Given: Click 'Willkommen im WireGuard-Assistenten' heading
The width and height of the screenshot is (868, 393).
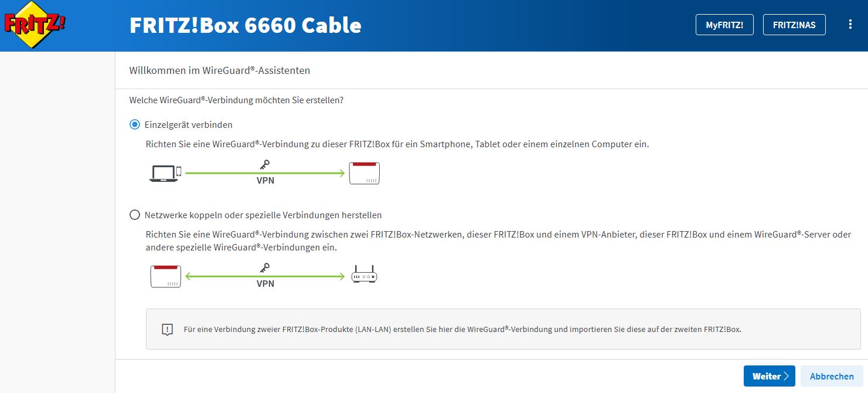Looking at the screenshot, I should tap(219, 70).
